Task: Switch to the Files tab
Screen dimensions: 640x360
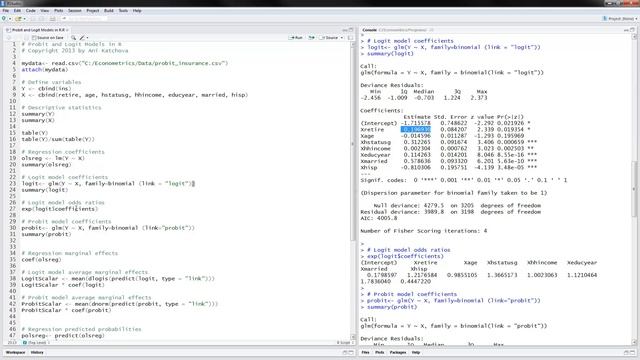Action: (x=365, y=352)
